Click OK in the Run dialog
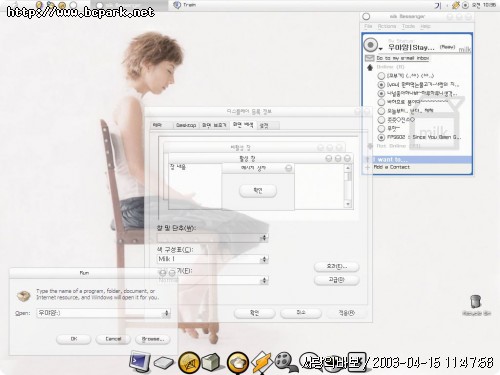Viewport: 500px width, 375px height. [74, 339]
